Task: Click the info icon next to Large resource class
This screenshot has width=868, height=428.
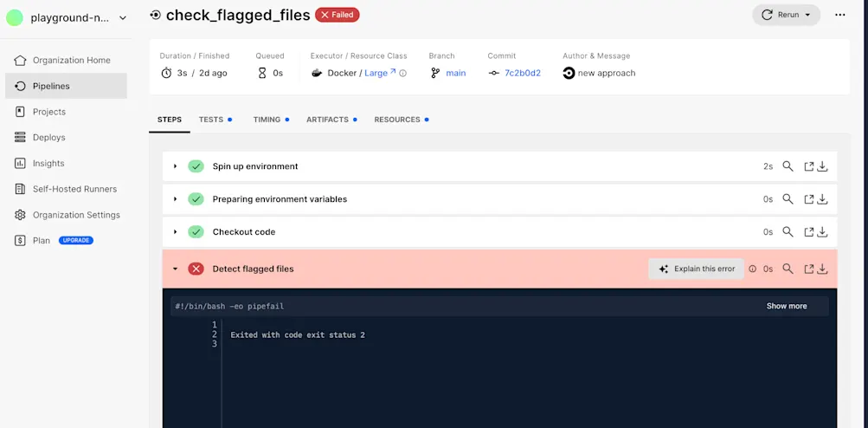Action: [x=403, y=73]
